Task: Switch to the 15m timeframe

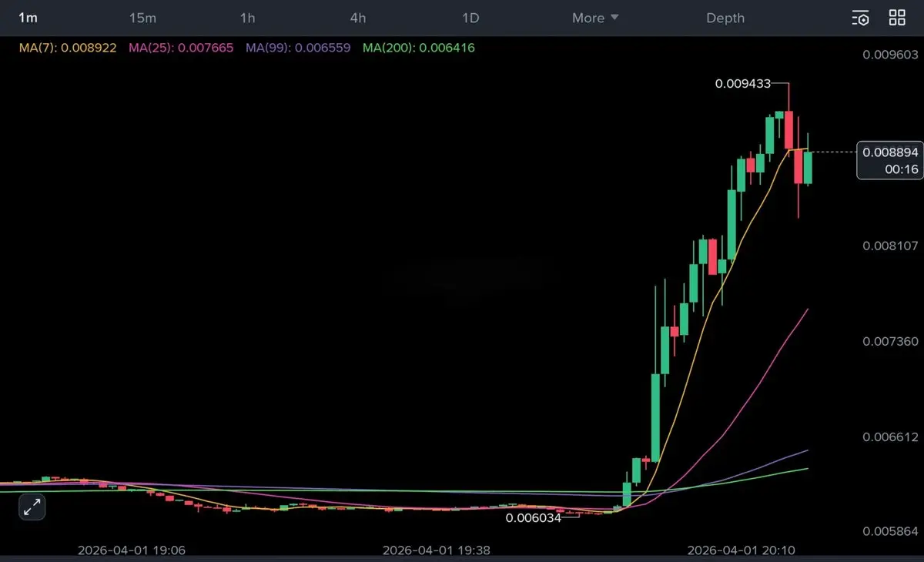Action: coord(143,18)
